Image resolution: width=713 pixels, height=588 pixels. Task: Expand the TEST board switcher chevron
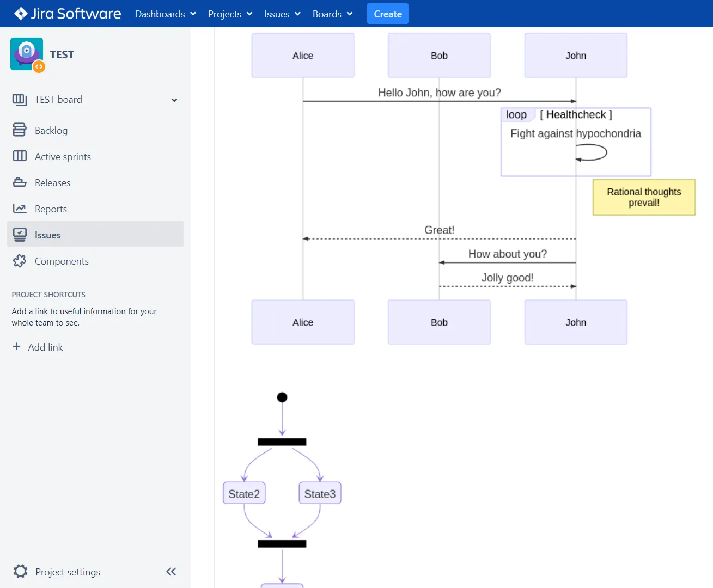(x=174, y=100)
